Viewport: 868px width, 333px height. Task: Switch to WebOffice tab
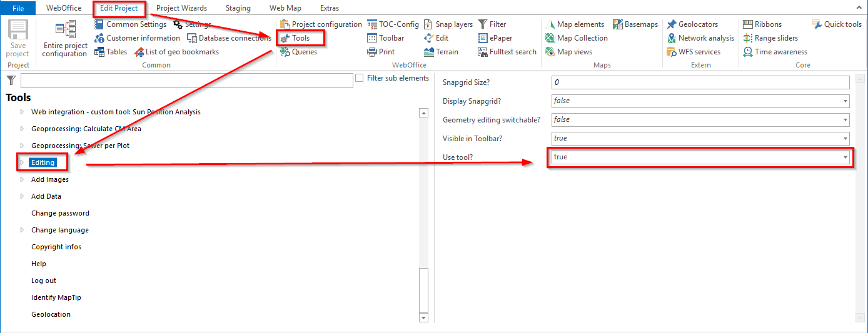click(64, 8)
